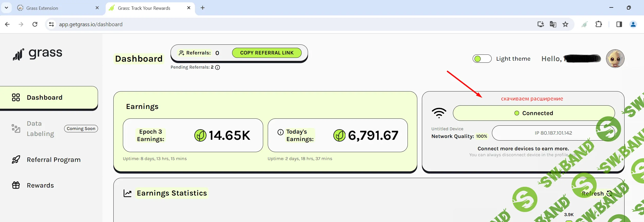Open the site information control in address bar
This screenshot has width=644, height=222.
point(51,24)
